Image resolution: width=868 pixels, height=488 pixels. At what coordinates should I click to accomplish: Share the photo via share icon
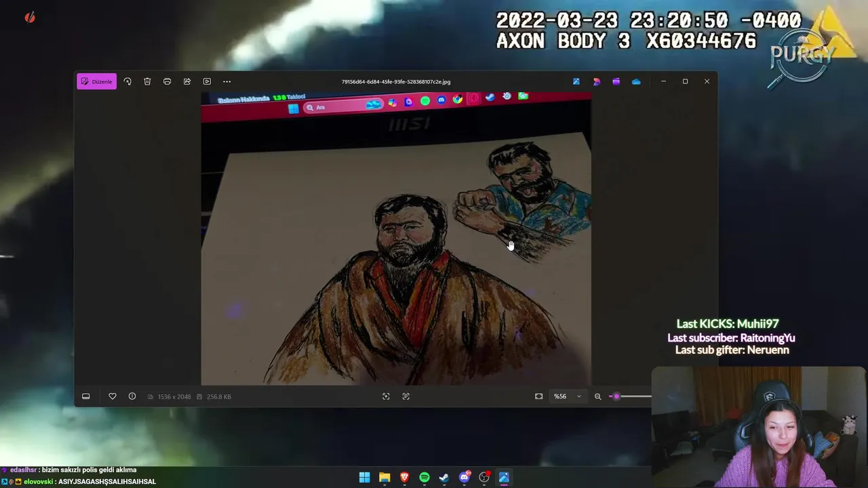(x=187, y=81)
